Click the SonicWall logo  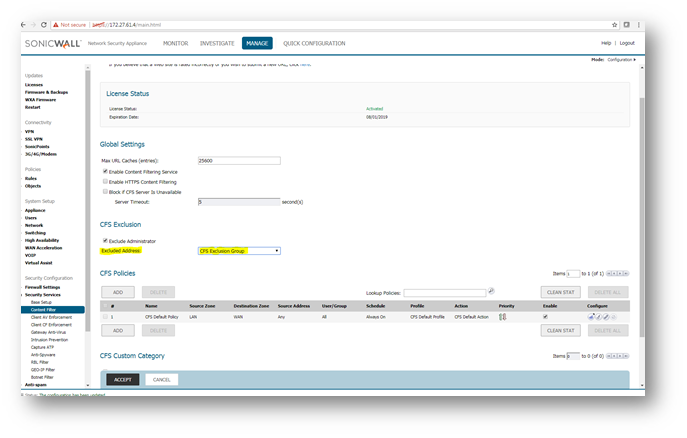pyautogui.click(x=53, y=43)
